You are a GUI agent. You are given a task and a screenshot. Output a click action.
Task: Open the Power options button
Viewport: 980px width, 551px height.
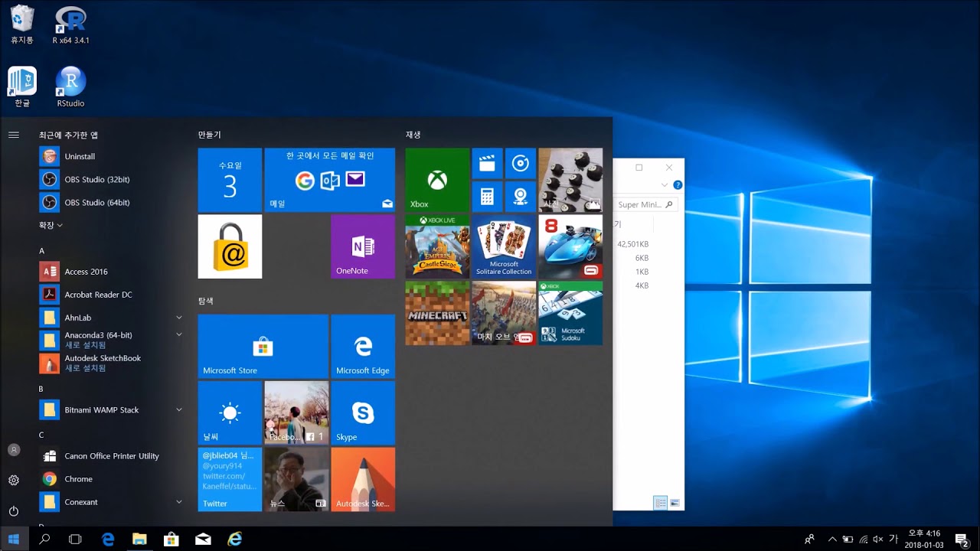13,510
